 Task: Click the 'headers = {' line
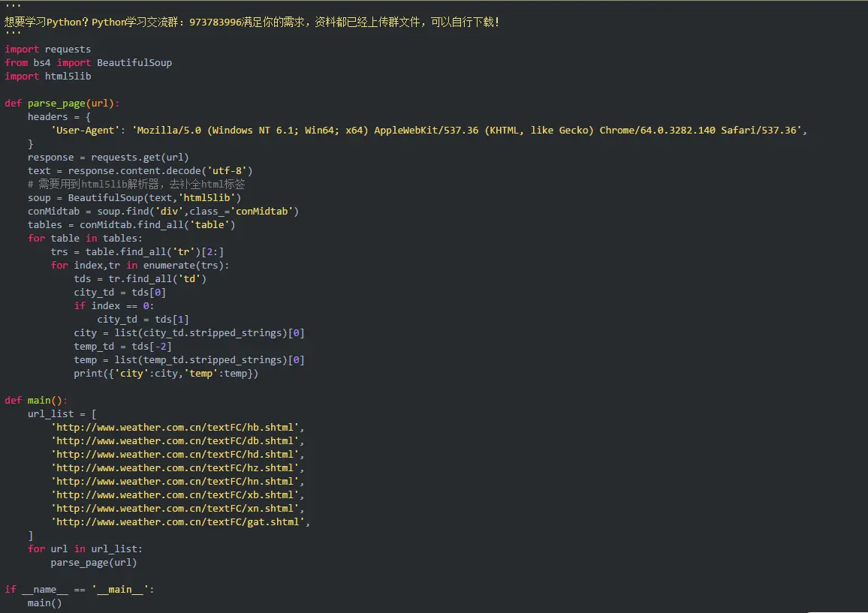click(x=59, y=117)
